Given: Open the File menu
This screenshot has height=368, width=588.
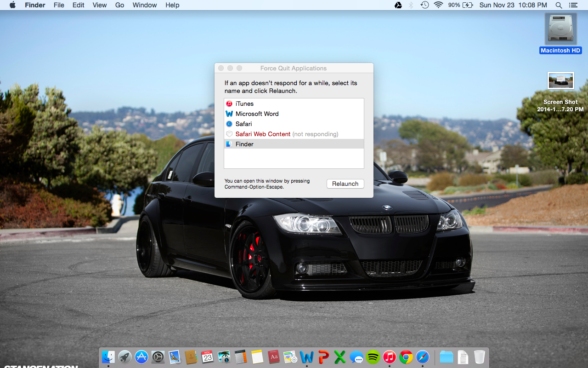Looking at the screenshot, I should coord(59,5).
